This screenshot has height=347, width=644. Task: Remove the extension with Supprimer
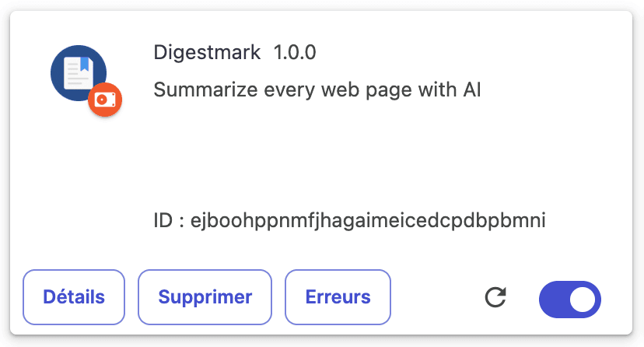coord(205,297)
